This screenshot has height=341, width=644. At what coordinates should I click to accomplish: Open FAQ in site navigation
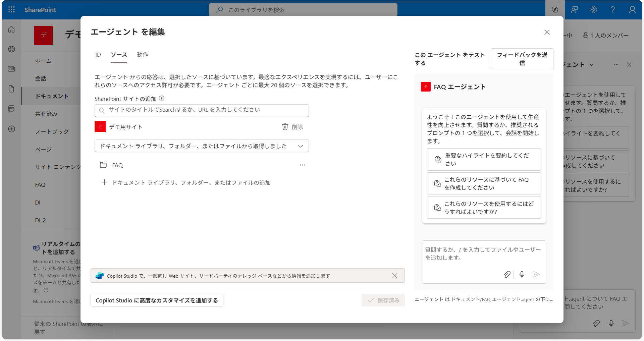(40, 185)
